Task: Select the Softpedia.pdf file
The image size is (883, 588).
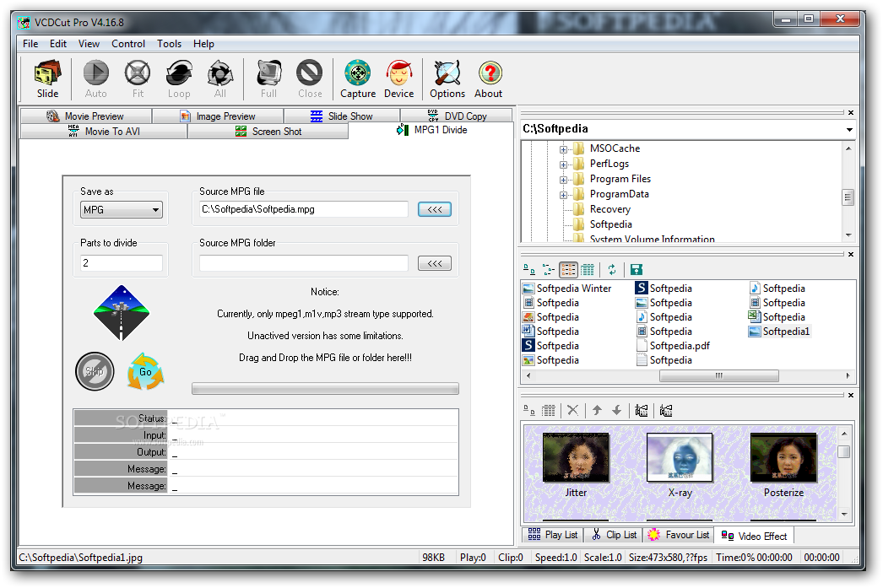Action: (x=674, y=346)
